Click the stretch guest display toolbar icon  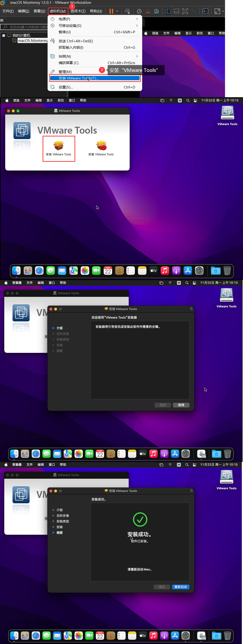(x=217, y=11)
